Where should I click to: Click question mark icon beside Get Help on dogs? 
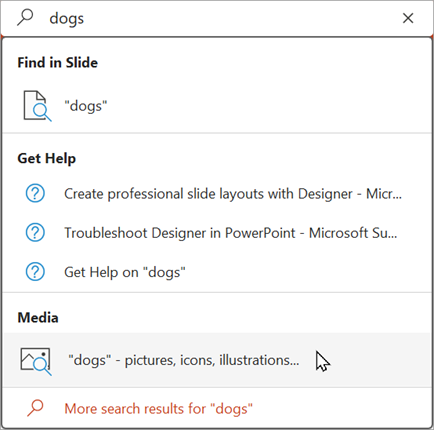35,272
